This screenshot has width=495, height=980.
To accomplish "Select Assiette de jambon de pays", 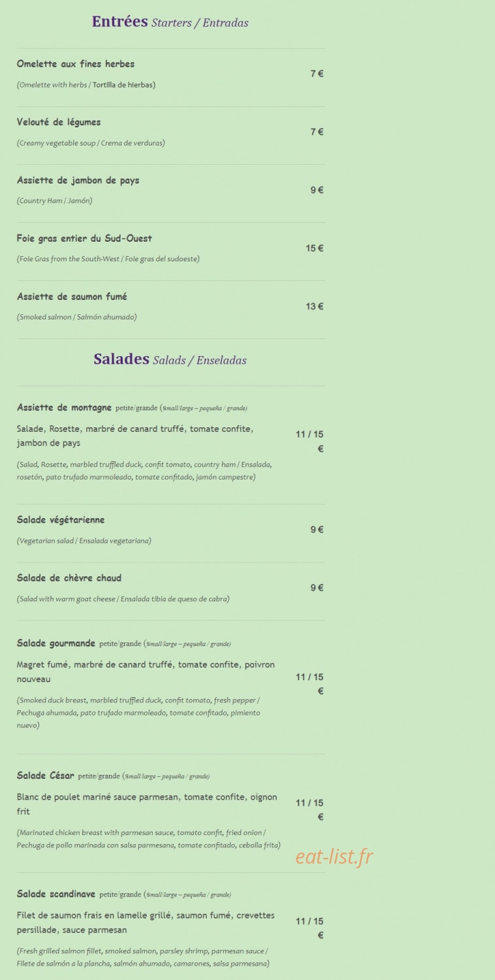I will [78, 180].
